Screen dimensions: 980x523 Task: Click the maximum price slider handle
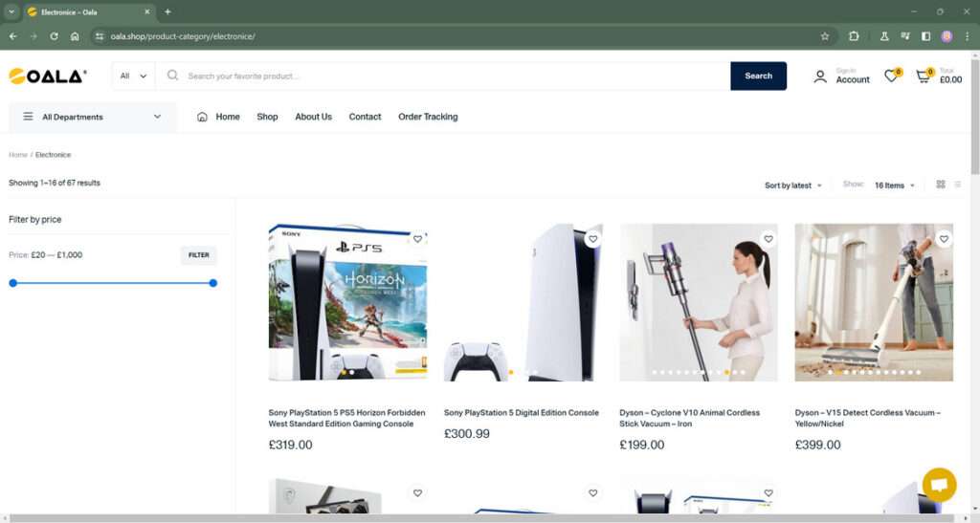[x=213, y=283]
